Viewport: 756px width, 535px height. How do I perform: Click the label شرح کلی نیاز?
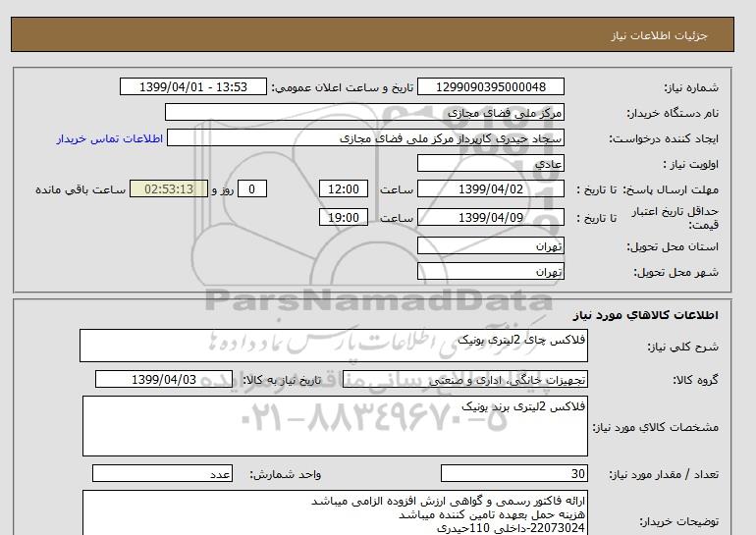pyautogui.click(x=682, y=347)
